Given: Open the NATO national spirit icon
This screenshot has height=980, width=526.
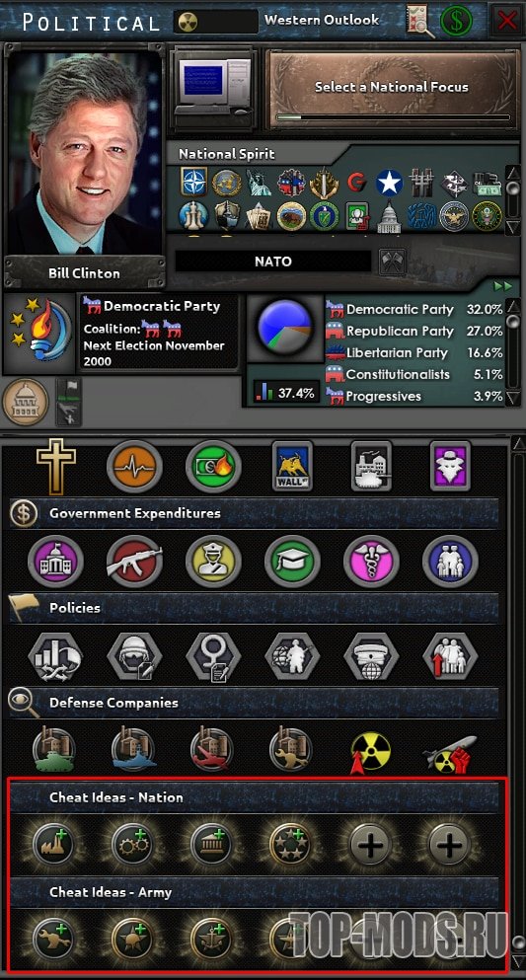Looking at the screenshot, I should point(193,182).
